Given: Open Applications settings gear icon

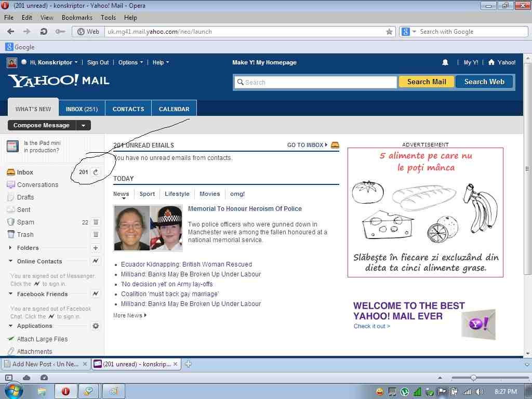Looking at the screenshot, I should coord(96,326).
